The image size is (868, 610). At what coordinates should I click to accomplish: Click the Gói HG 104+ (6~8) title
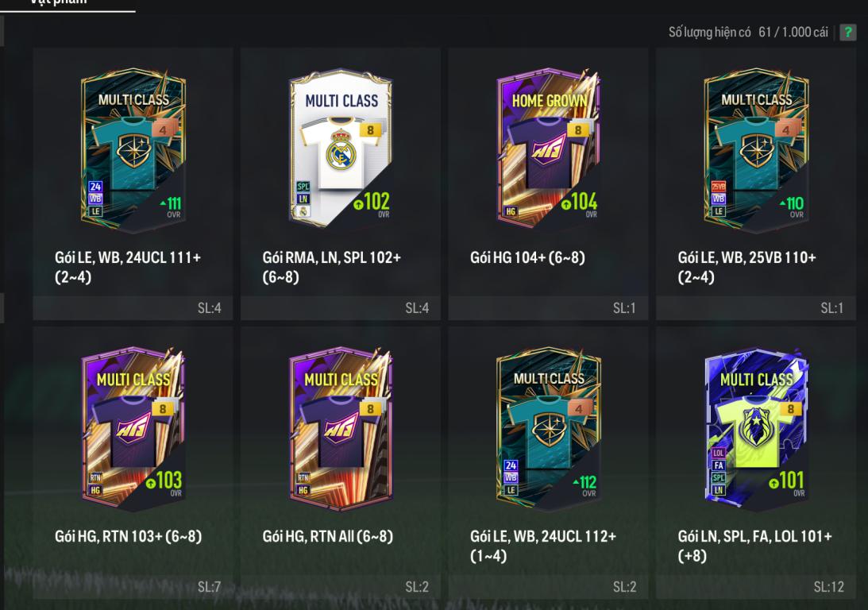(527, 257)
